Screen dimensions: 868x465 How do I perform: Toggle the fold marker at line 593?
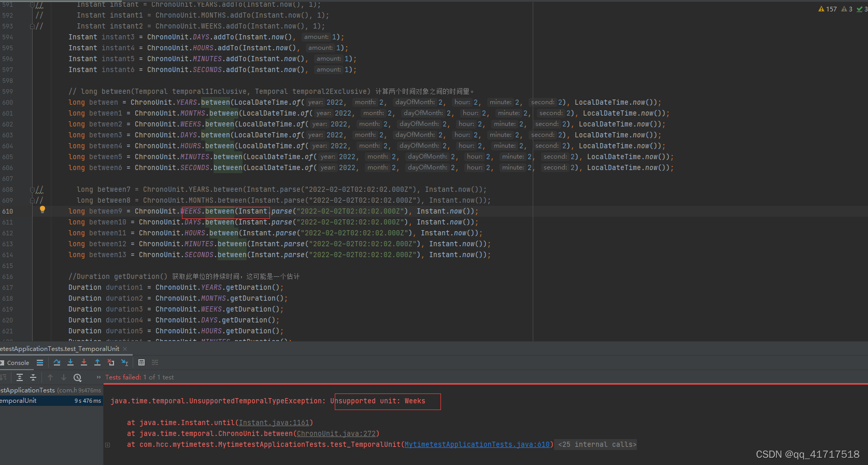pos(33,26)
